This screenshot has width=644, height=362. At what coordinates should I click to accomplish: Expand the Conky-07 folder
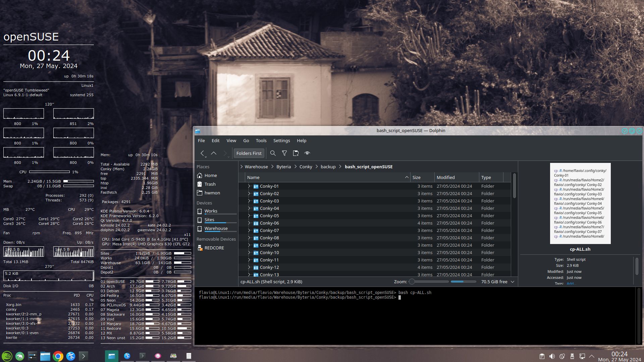(249, 230)
